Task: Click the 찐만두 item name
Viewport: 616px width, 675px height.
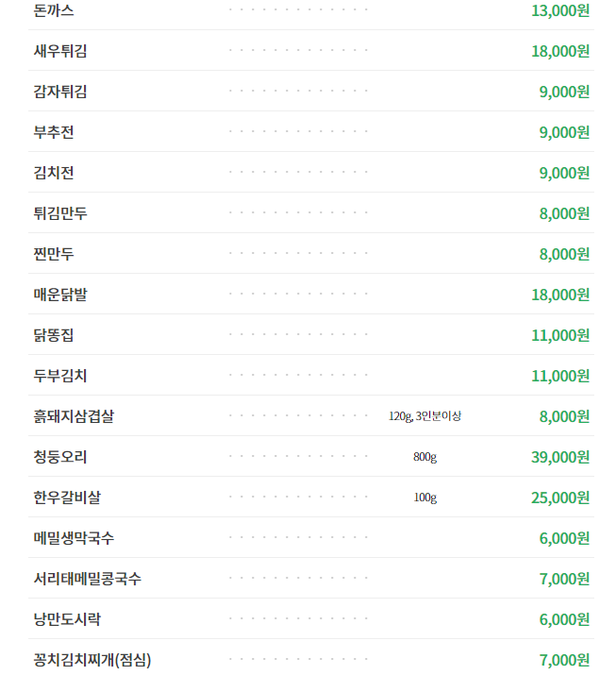Action: click(54, 254)
